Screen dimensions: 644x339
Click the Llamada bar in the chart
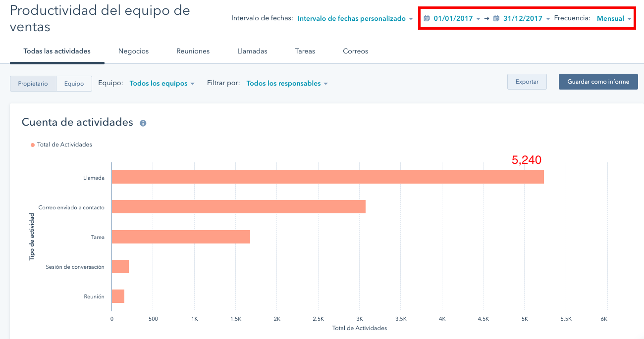[x=327, y=177]
